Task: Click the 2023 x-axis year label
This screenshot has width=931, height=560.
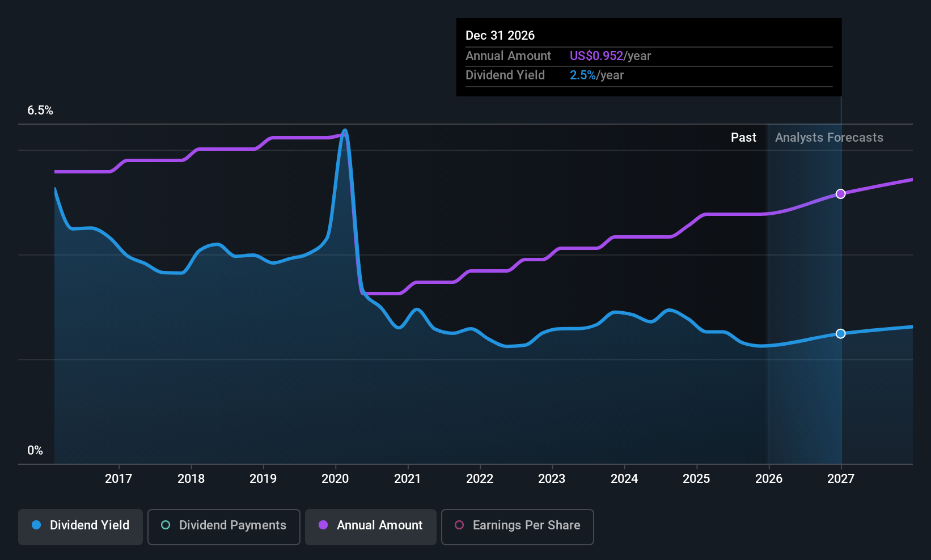Action: point(552,479)
